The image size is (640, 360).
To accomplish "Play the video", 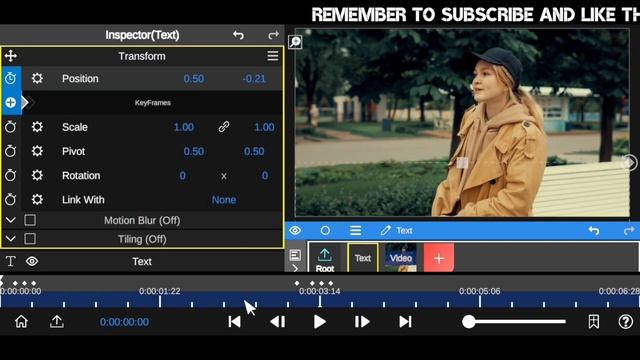I will [320, 322].
